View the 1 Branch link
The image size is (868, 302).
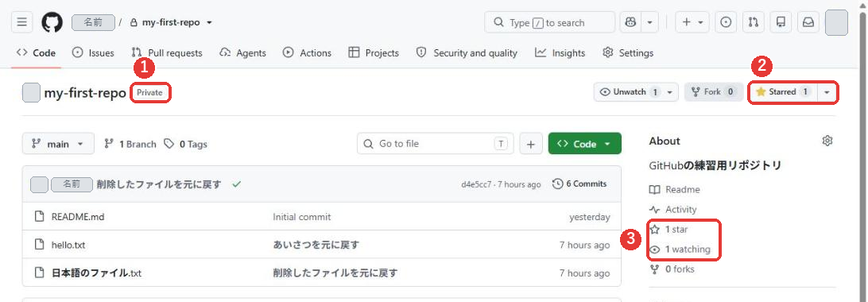coord(130,144)
